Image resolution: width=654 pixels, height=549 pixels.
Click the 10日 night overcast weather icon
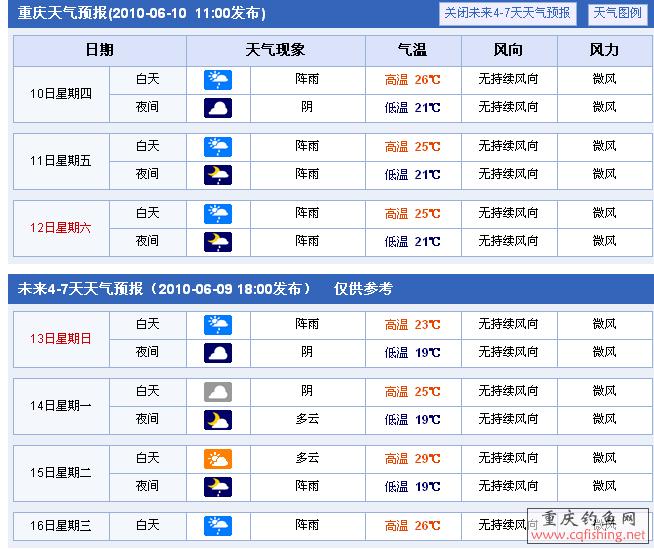(x=218, y=108)
